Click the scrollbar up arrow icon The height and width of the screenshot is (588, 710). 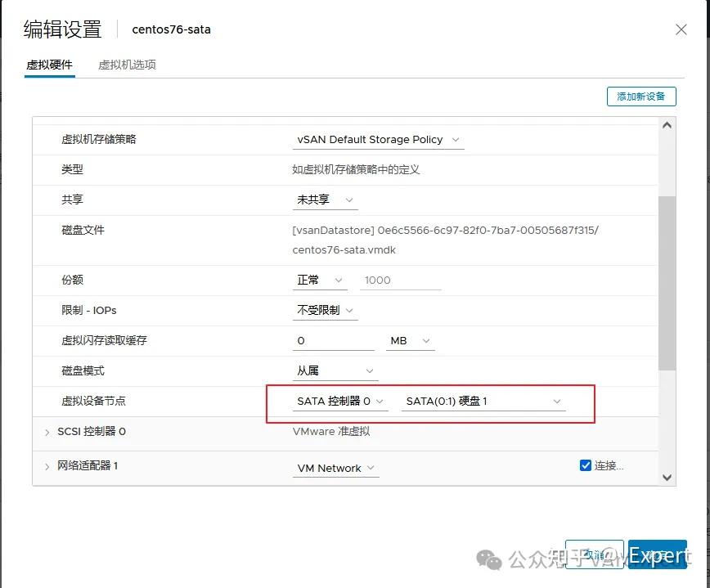(x=667, y=124)
